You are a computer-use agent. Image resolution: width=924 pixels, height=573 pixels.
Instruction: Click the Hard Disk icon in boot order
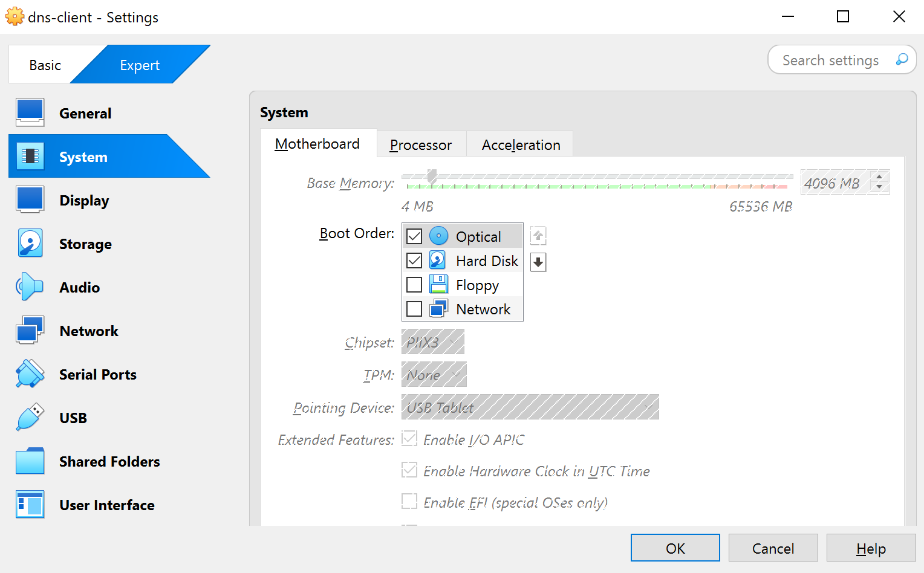(x=438, y=261)
